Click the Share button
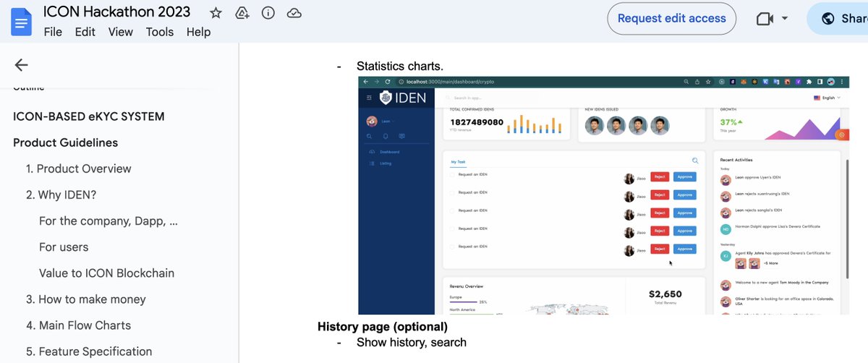 [839, 19]
